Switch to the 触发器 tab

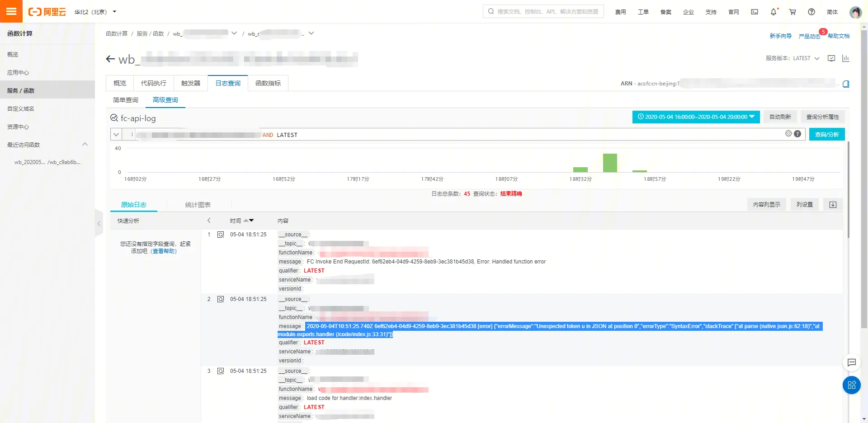(191, 83)
